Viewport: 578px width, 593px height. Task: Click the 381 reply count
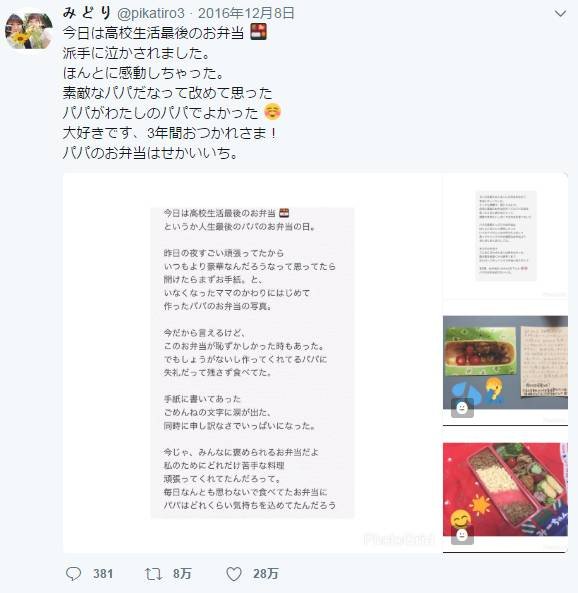click(x=103, y=574)
